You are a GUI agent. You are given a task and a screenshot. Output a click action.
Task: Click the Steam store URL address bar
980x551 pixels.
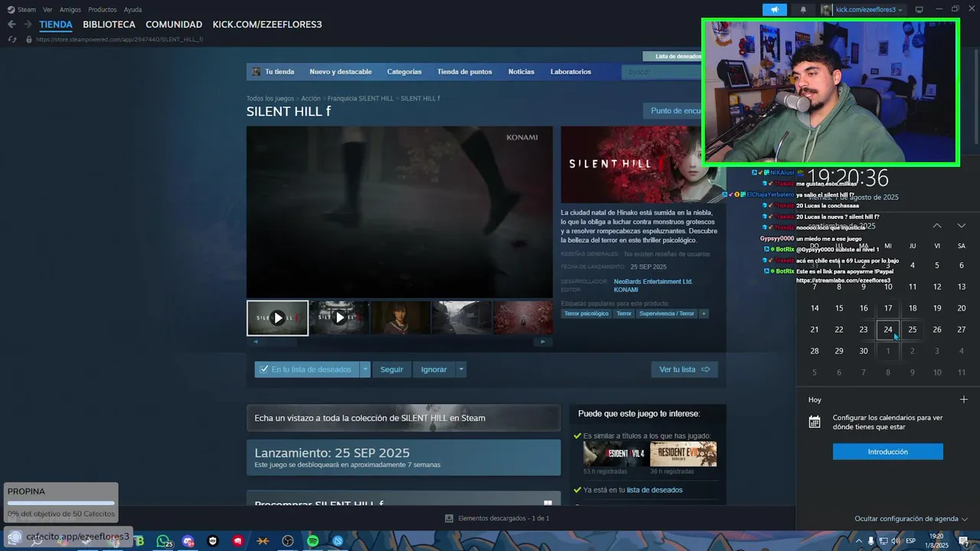tap(119, 39)
